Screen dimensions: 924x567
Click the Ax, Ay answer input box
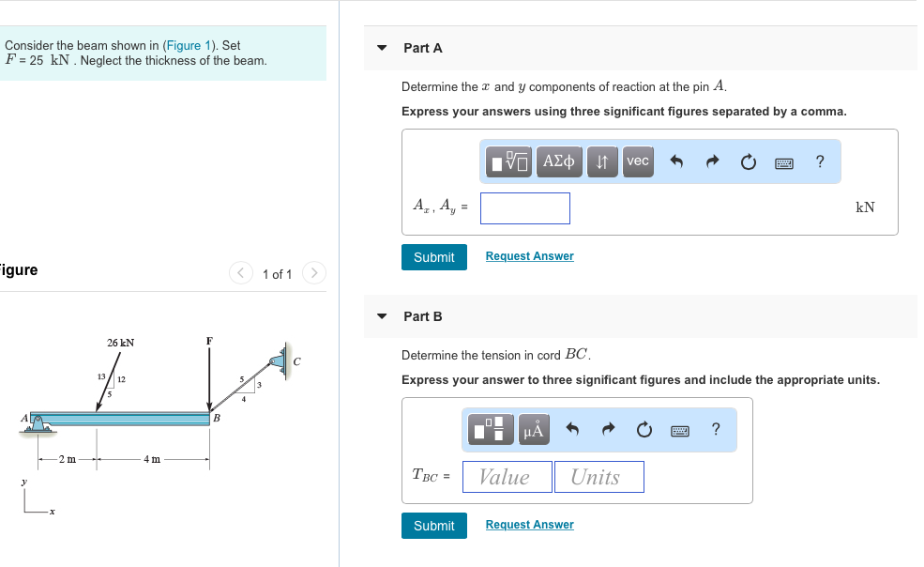[524, 207]
